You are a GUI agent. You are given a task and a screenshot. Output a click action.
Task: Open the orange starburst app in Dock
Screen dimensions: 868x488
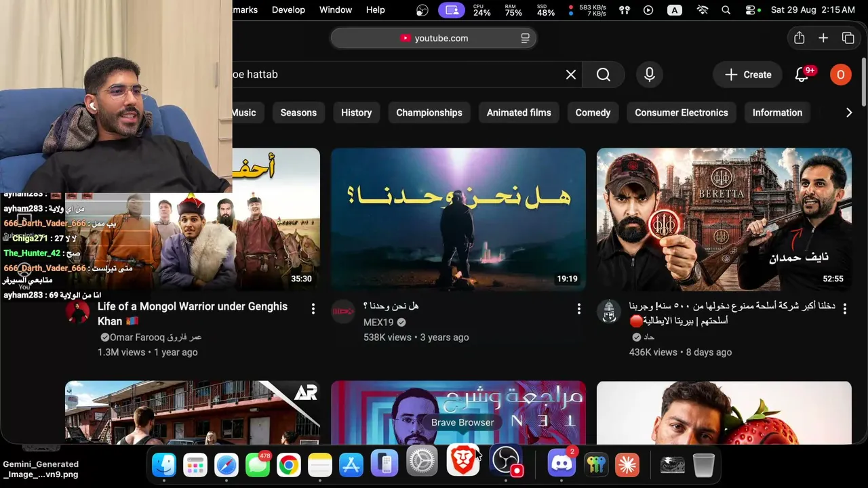627,464
